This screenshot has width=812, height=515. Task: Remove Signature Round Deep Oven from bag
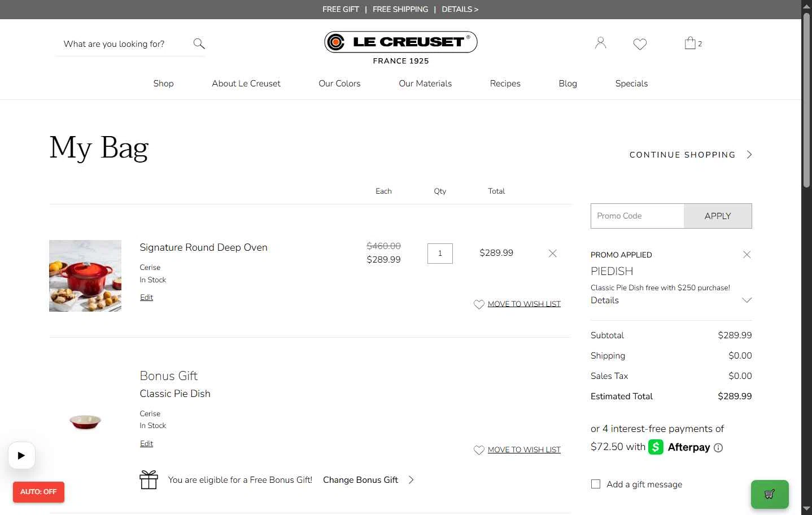[x=553, y=253]
